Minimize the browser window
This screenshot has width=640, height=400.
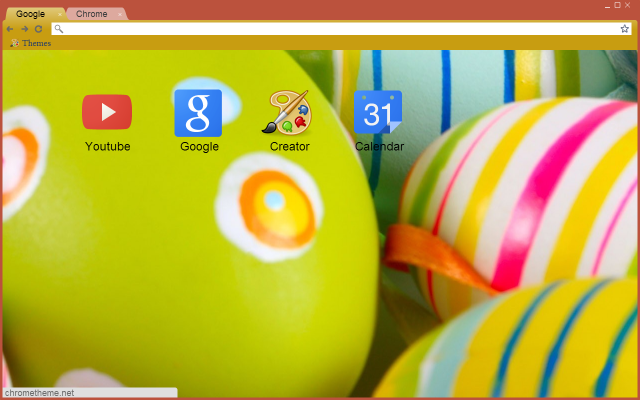click(x=606, y=6)
